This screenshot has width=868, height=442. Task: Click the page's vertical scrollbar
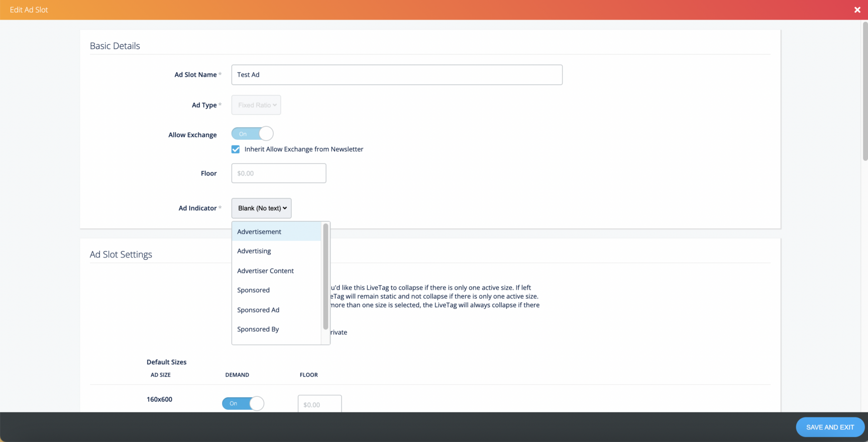[x=865, y=91]
